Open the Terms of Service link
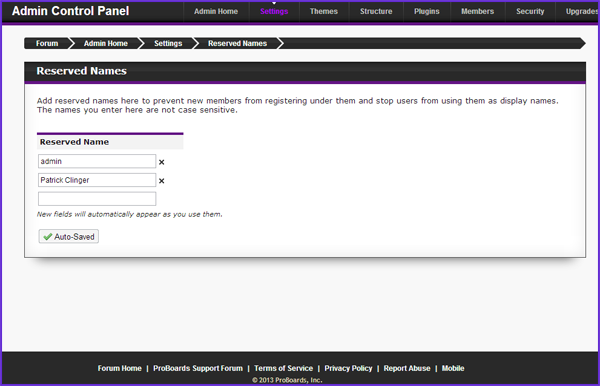 pos(284,368)
